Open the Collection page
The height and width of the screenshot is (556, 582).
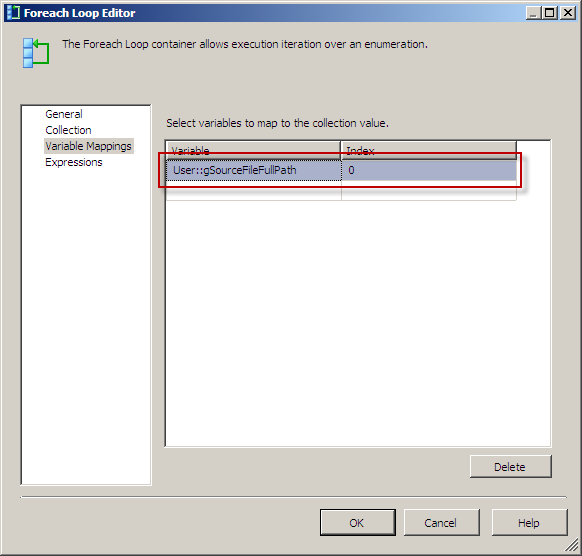tap(68, 130)
